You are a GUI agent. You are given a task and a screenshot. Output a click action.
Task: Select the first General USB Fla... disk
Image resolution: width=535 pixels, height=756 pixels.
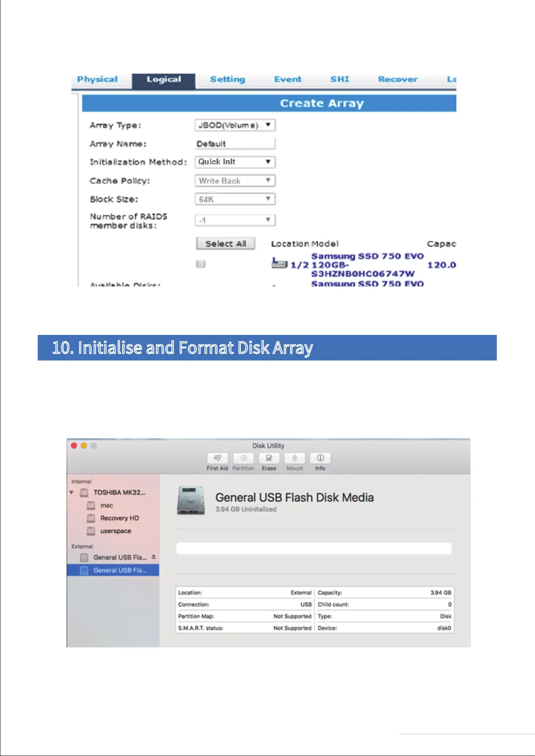[113, 557]
